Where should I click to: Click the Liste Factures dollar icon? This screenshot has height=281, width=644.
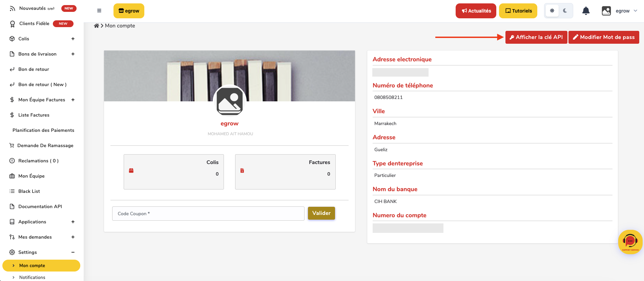coord(12,115)
